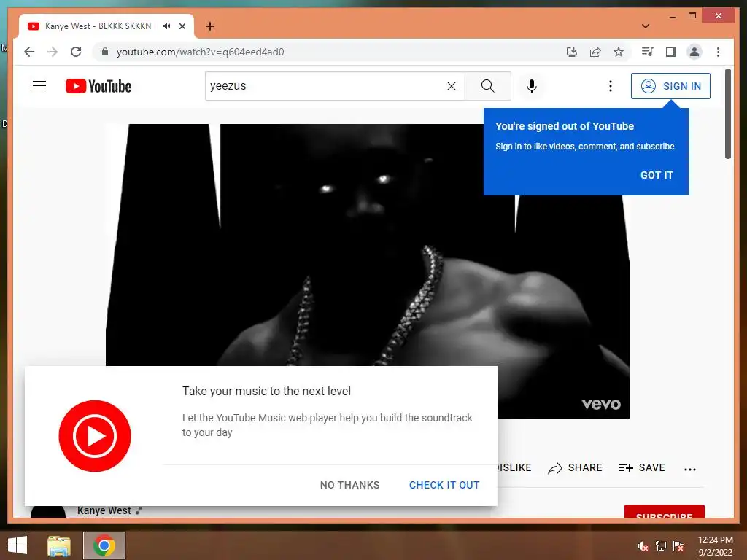Screen dimensions: 747x560
Task: Open Action Center flag icon
Action: tap(678, 546)
